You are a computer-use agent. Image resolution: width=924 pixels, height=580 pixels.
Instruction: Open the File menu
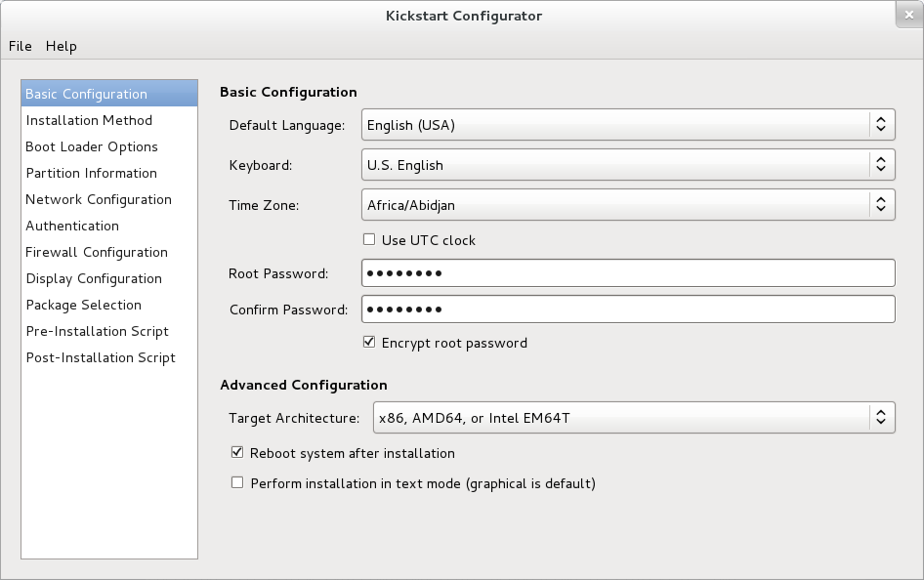[x=20, y=46]
